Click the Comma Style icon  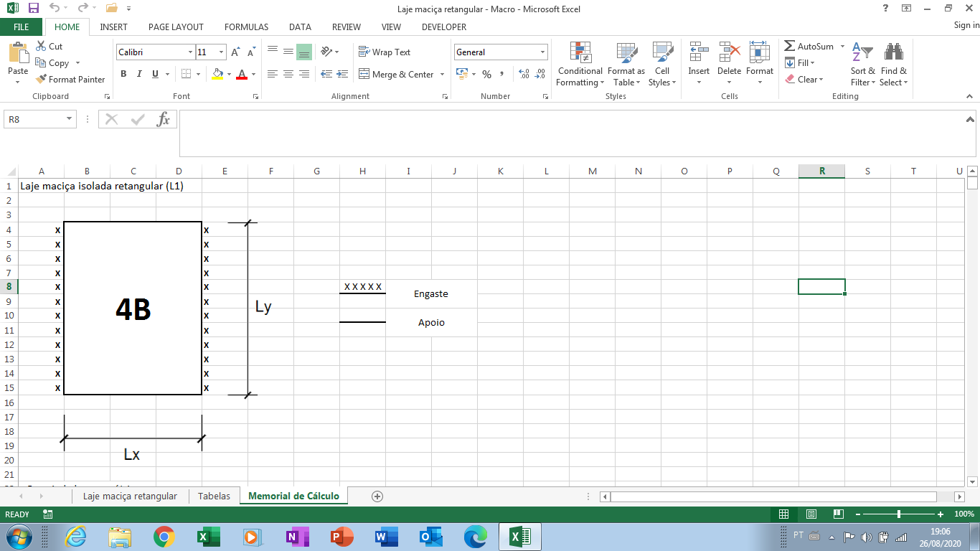(501, 74)
